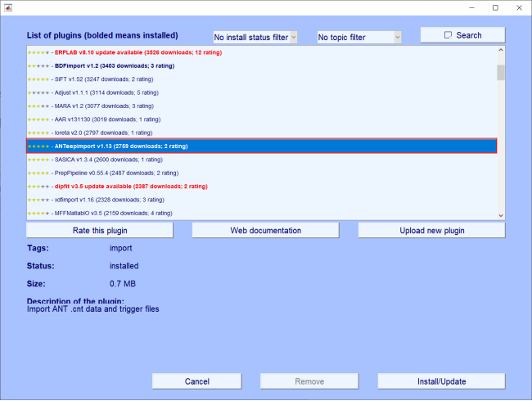Select the SIFT v1.52 plugin row
Screen dimensions: 532x401
click(262, 79)
